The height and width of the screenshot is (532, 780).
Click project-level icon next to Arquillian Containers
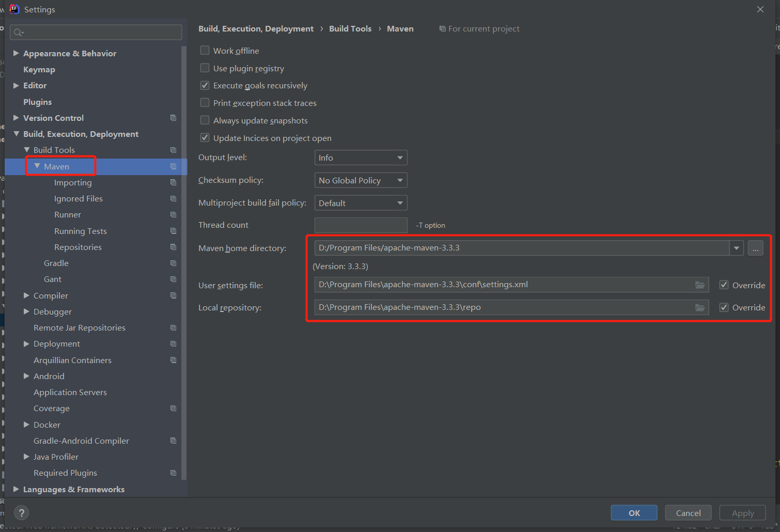(x=174, y=360)
